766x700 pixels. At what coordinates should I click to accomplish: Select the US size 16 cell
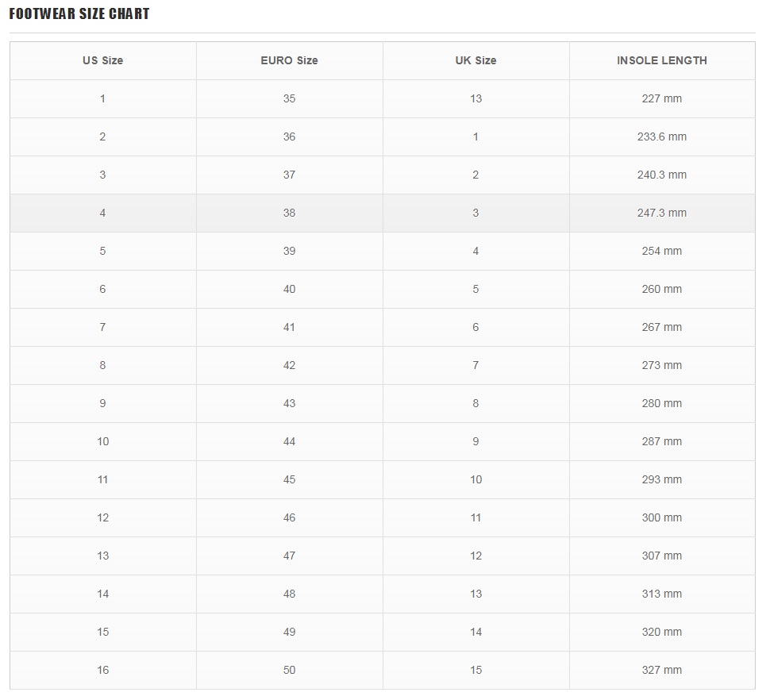pos(103,670)
